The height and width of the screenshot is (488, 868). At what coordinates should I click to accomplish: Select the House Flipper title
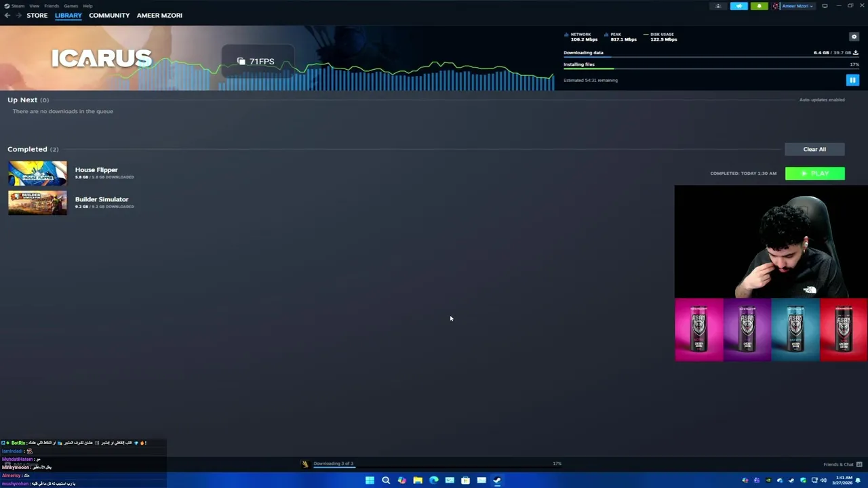[x=96, y=169]
